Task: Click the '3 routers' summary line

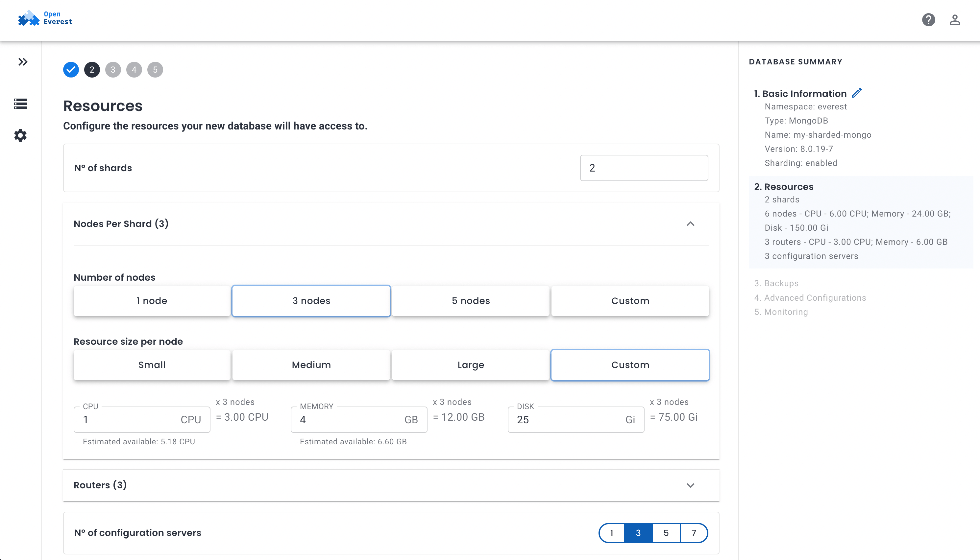Action: [856, 242]
